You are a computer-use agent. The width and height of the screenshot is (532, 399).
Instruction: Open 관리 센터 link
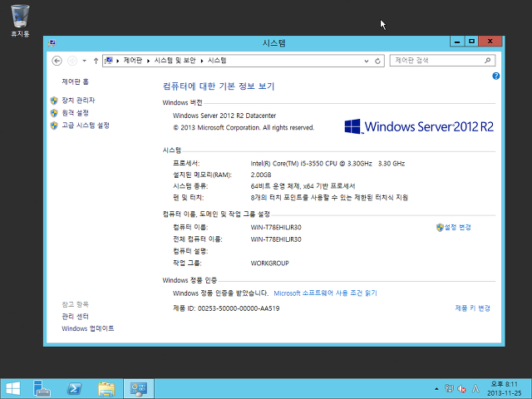point(75,317)
